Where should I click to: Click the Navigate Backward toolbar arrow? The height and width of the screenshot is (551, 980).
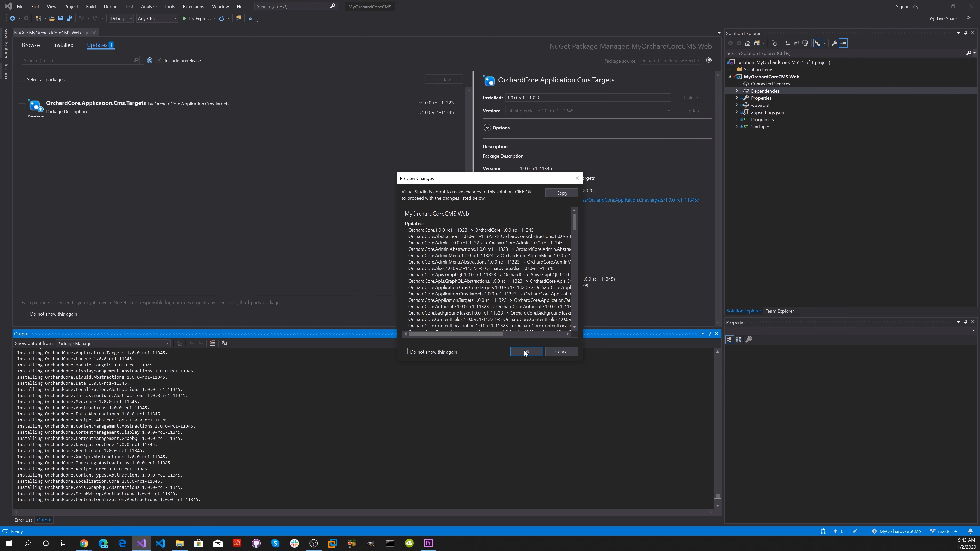[x=13, y=18]
